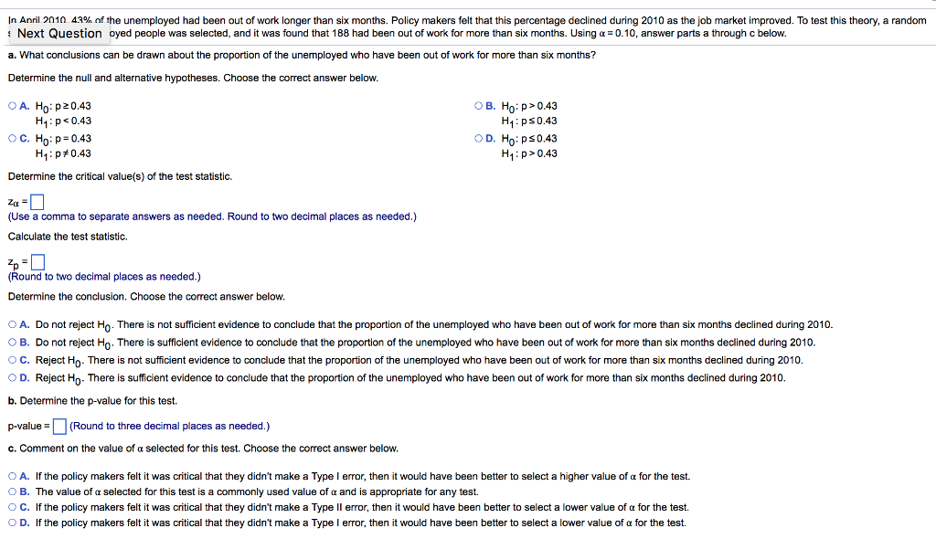Viewport: 936px width, 560px height.
Task: Click the p-value answer box
Action: coord(58,425)
